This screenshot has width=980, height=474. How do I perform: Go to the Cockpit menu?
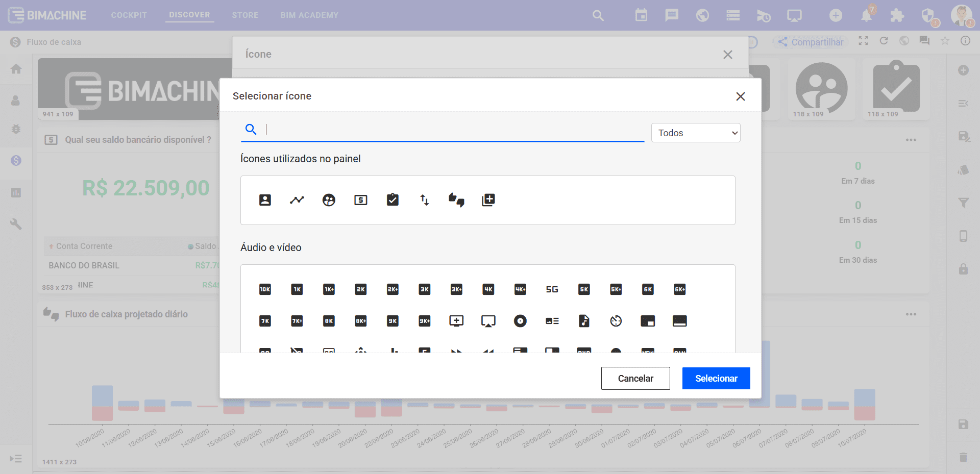(129, 15)
